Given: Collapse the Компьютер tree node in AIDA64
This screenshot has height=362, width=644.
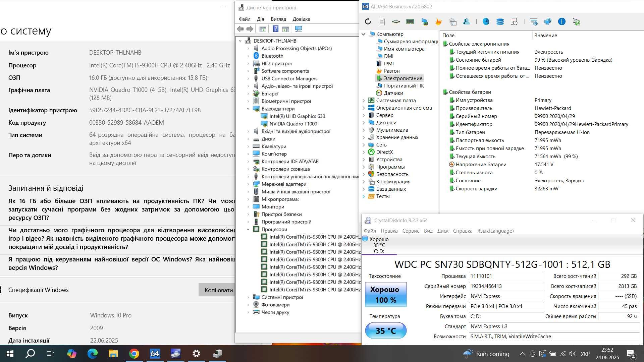Looking at the screenshot, I should [x=364, y=34].
